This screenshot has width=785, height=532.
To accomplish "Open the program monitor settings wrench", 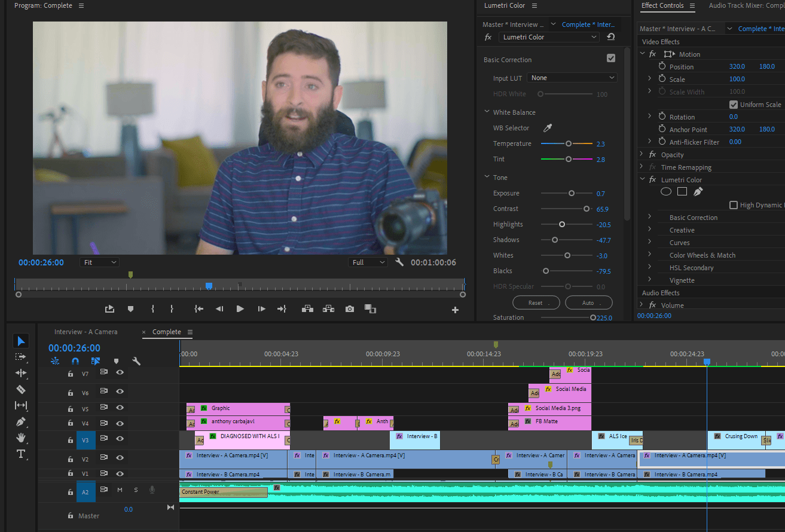I will pyautogui.click(x=399, y=262).
